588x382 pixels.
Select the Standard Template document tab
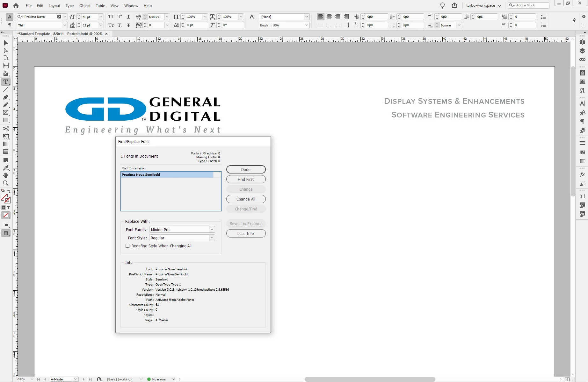tap(60, 33)
